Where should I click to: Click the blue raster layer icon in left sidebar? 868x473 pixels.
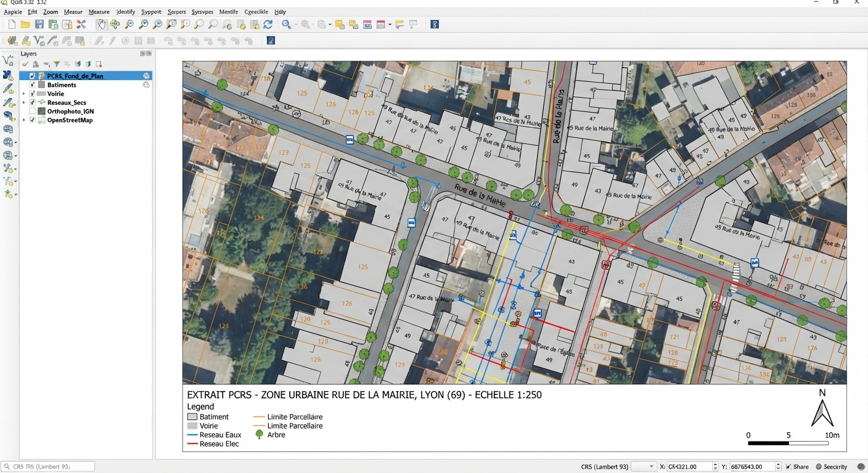point(8,75)
